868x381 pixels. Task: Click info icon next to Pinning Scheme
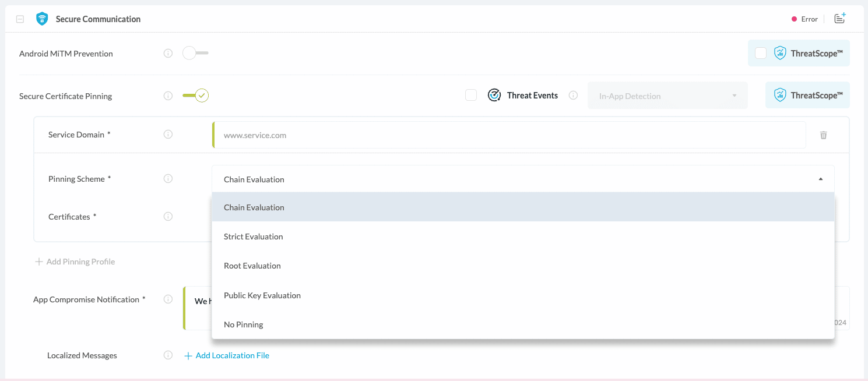click(x=168, y=179)
